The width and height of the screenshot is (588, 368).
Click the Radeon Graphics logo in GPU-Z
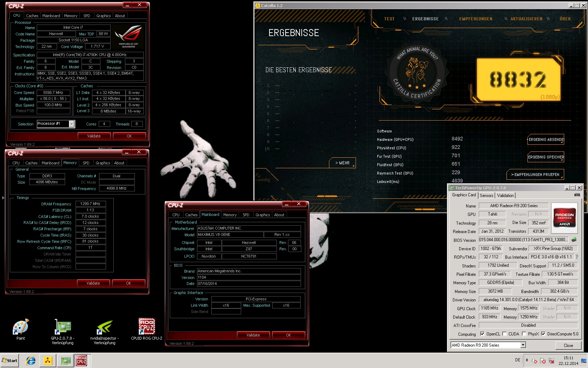click(564, 218)
